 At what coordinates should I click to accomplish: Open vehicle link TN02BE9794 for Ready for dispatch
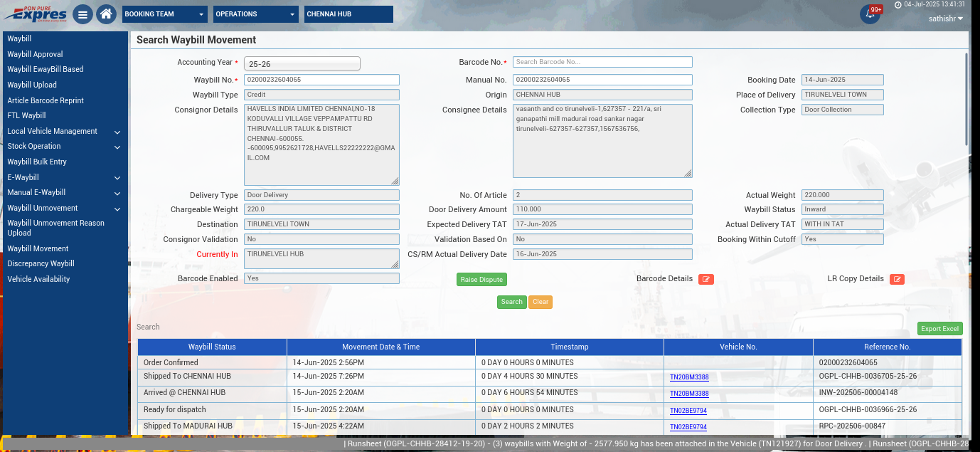pyautogui.click(x=688, y=411)
